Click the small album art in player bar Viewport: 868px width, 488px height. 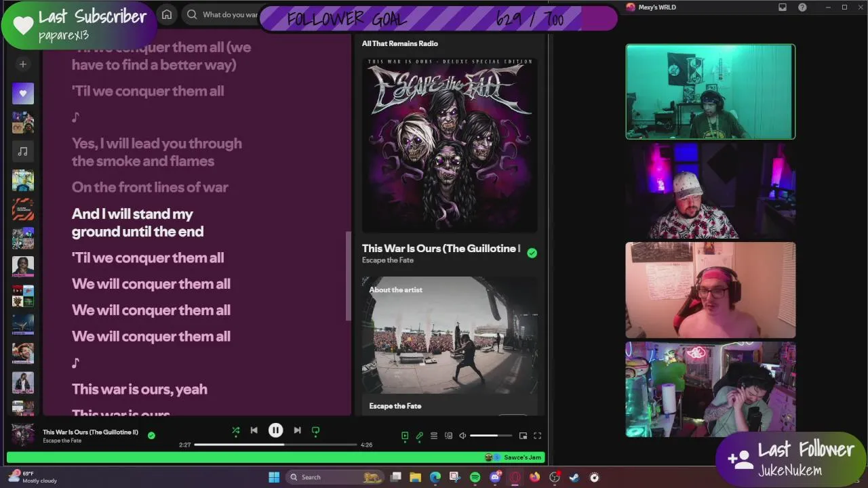click(22, 435)
